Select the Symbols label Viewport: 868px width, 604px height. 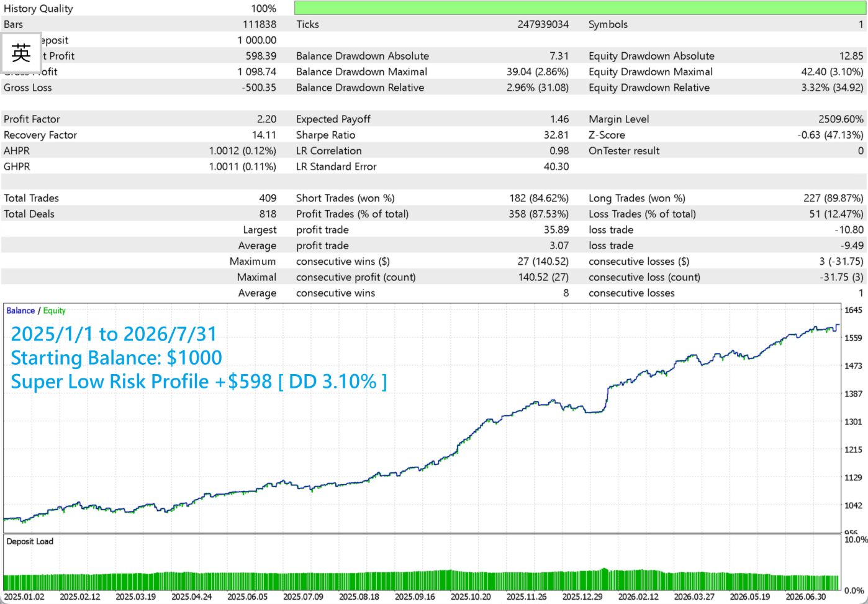tap(608, 24)
